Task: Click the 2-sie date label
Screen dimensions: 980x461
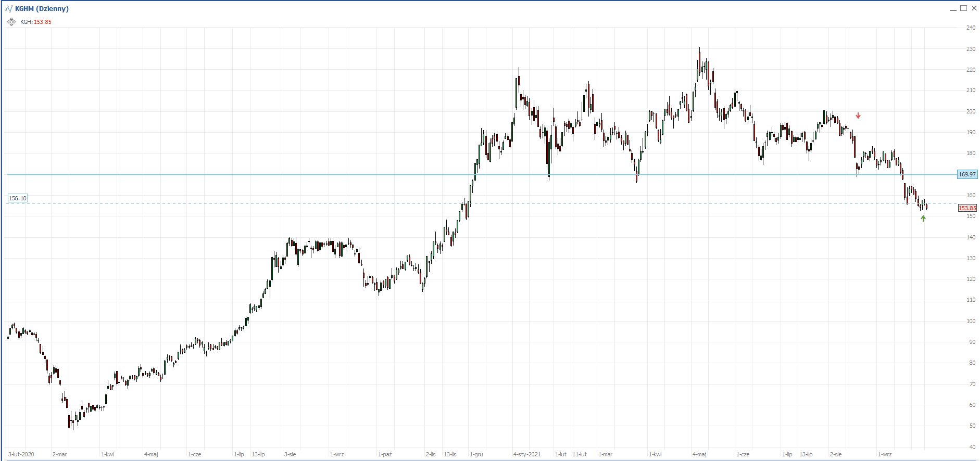Action: 836,454
